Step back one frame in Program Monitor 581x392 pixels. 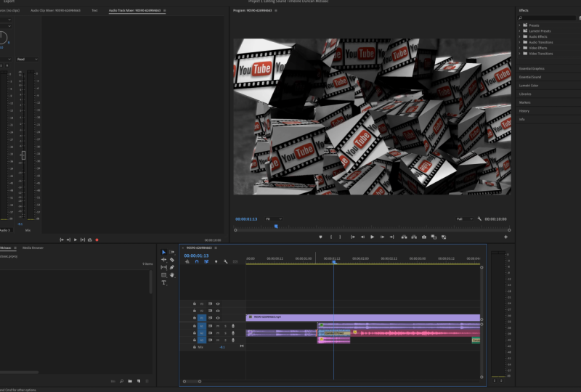click(362, 237)
